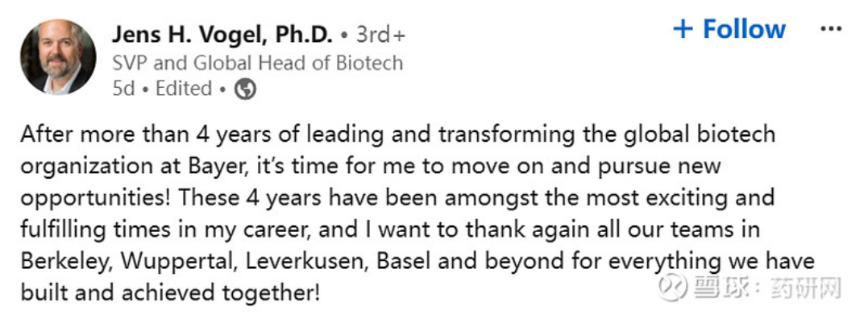Click the 3rd+ connection degree badge
This screenshot has height=315, width=868.
pyautogui.click(x=381, y=35)
